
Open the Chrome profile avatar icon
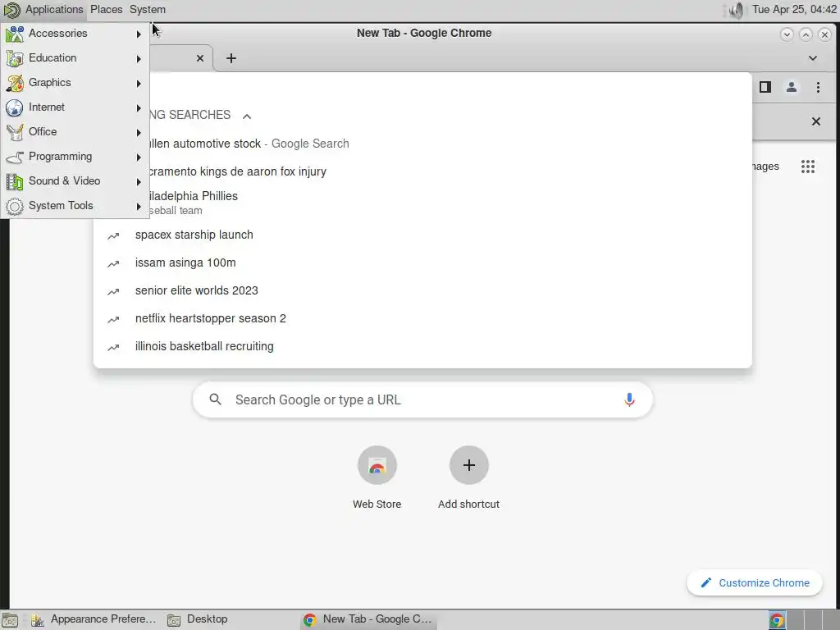[x=792, y=87]
